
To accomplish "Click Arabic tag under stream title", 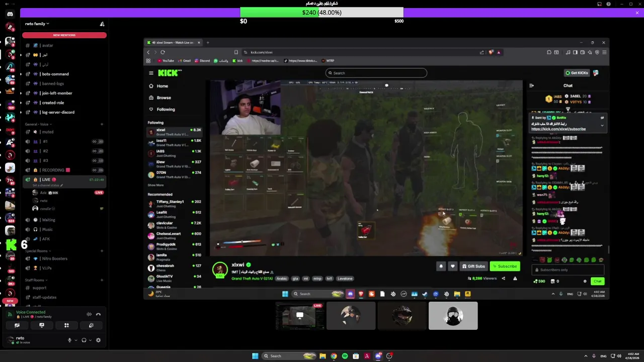I will click(x=282, y=279).
